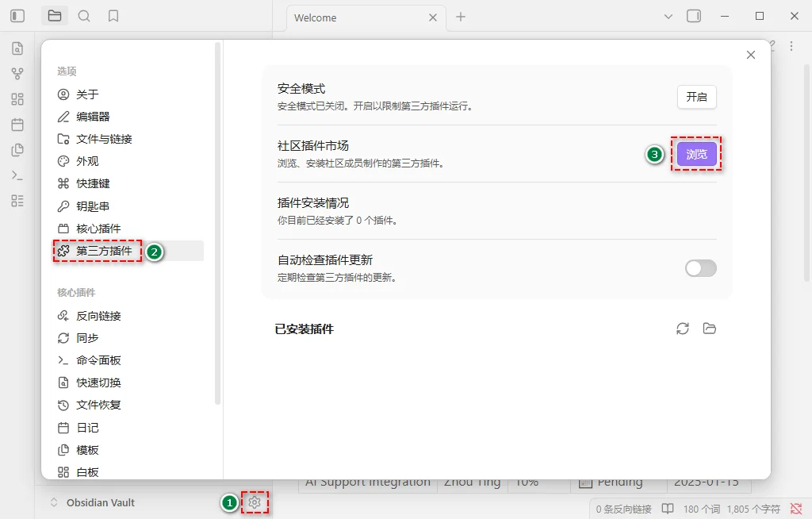Enable 自动检查插件更新 toggle

(x=700, y=268)
